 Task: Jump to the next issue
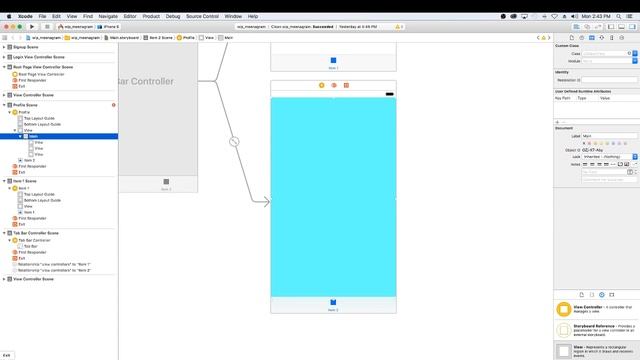[549, 38]
